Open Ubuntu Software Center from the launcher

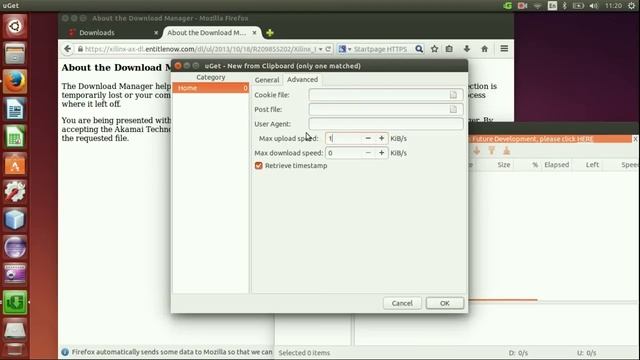15,164
